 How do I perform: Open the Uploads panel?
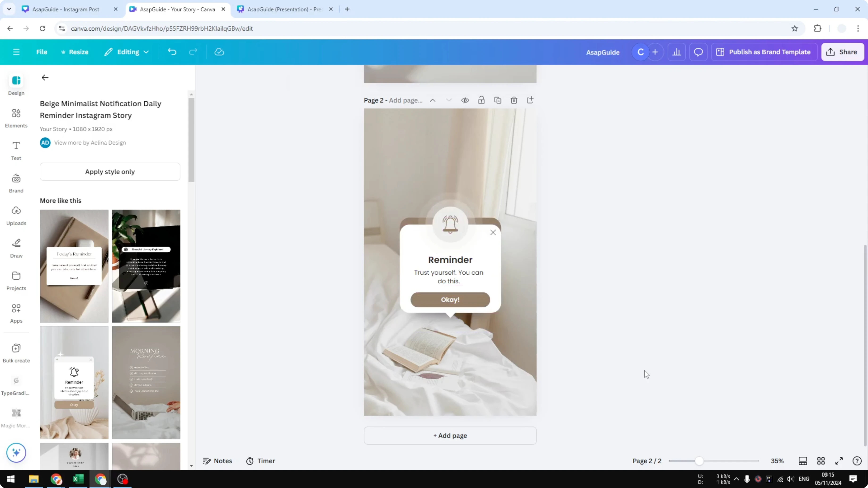pos(16,215)
